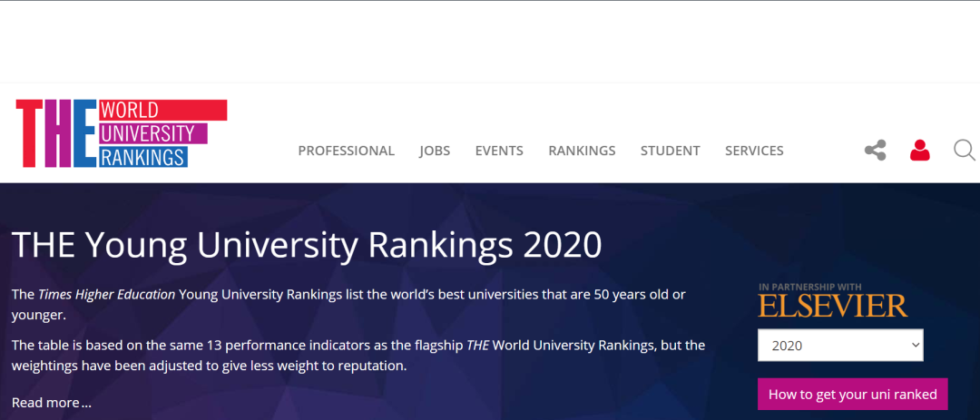Select THE Young University Rankings 2020 heading
This screenshot has width=980, height=420.
(x=307, y=245)
